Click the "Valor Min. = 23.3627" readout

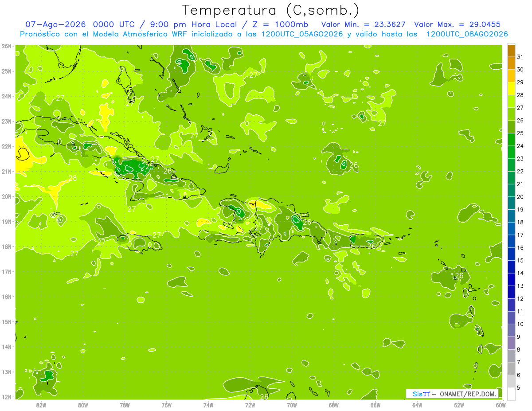click(x=363, y=24)
